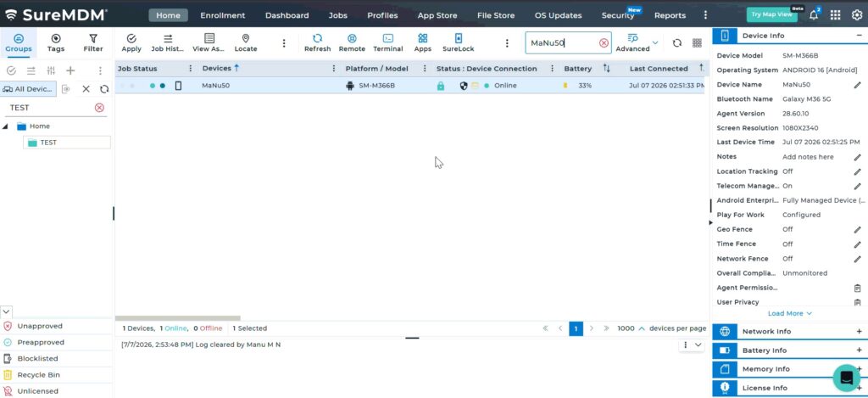This screenshot has height=398, width=868.
Task: Click Try Map View button
Action: pyautogui.click(x=771, y=15)
